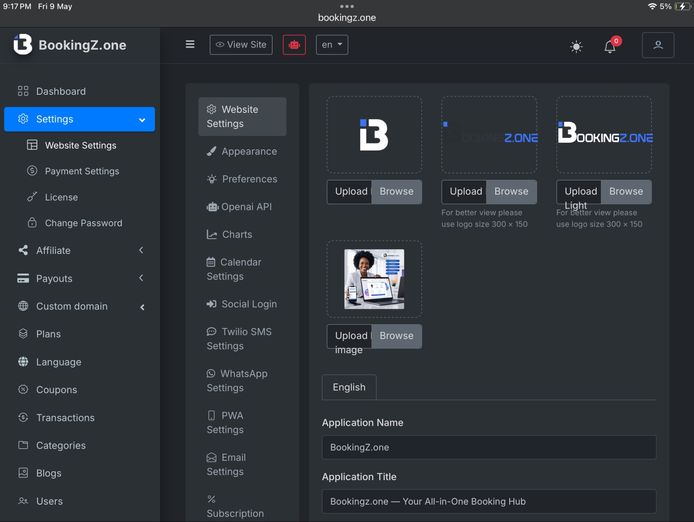Click the View Site button

(x=241, y=45)
